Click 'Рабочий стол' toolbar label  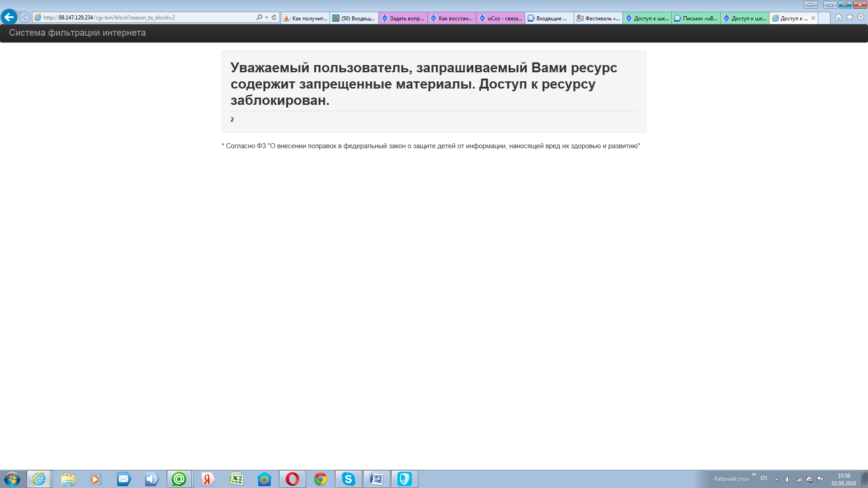click(731, 479)
